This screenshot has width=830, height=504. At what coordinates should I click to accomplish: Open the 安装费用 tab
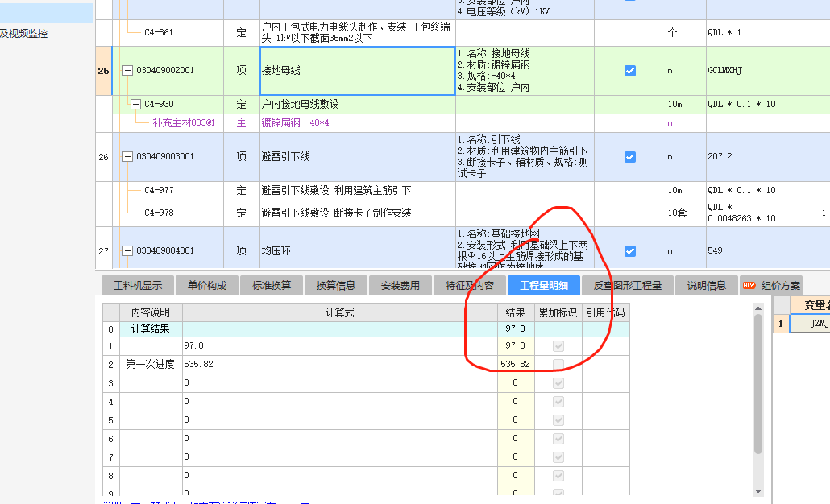pyautogui.click(x=400, y=286)
